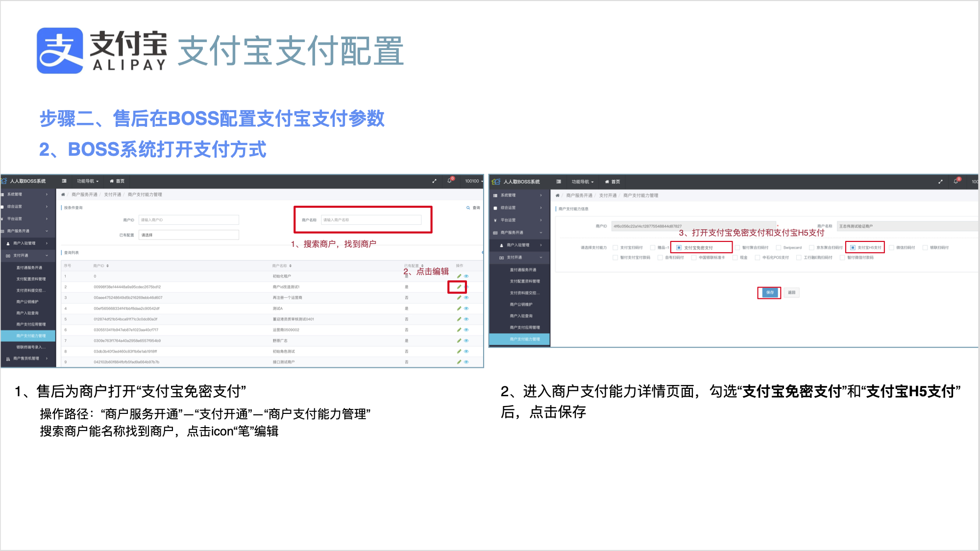Screen dimensions: 980x551
Task: Open 首页 tab in right window
Action: pos(612,182)
